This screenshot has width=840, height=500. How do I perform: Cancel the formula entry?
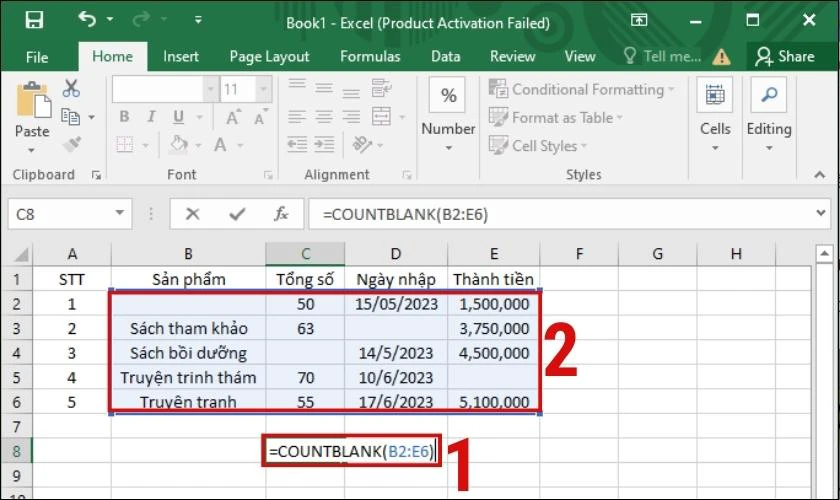192,214
